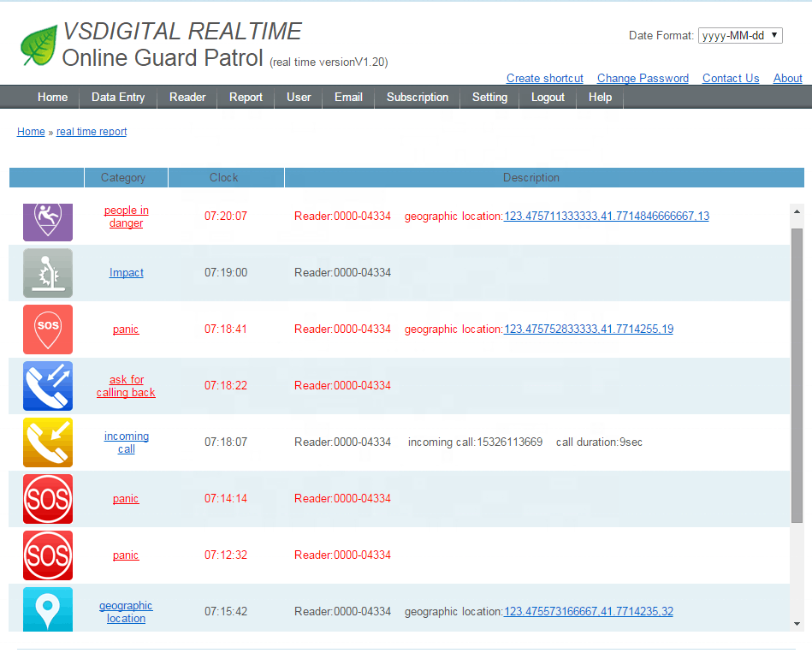The height and width of the screenshot is (653, 812).
Task: Click the Change Password link
Action: (x=643, y=79)
